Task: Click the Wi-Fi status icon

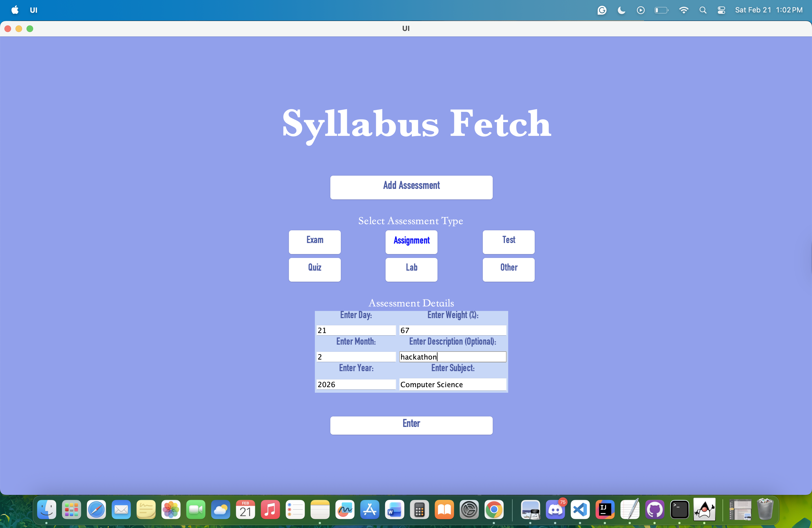Action: pyautogui.click(x=683, y=10)
